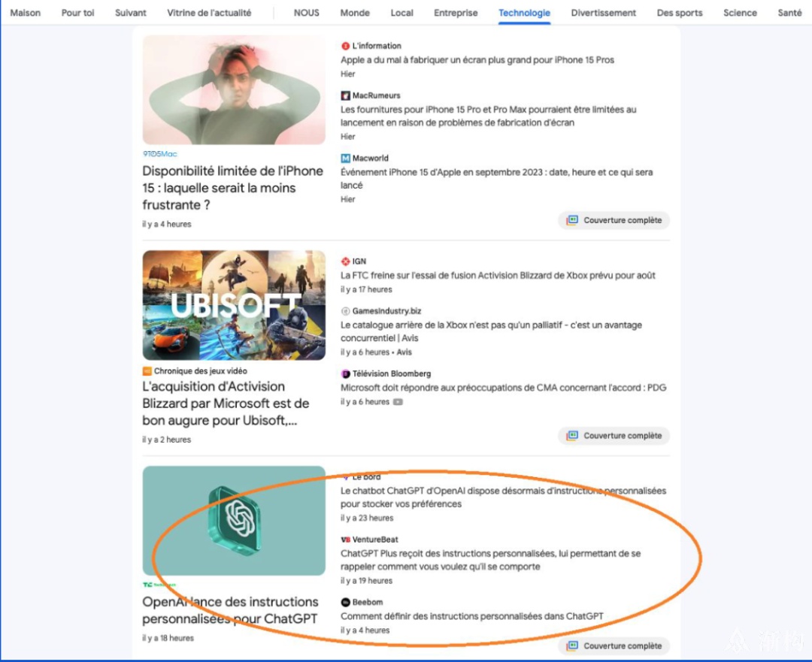Viewport: 812px width, 662px height.
Task: Open headline OpenAI lance des instructions personnalisées
Action: tap(231, 610)
